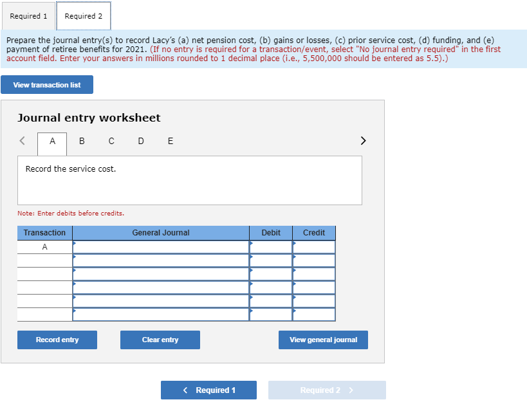Click the disabled Required 2 next button
This screenshot has height=420, width=527.
327,390
